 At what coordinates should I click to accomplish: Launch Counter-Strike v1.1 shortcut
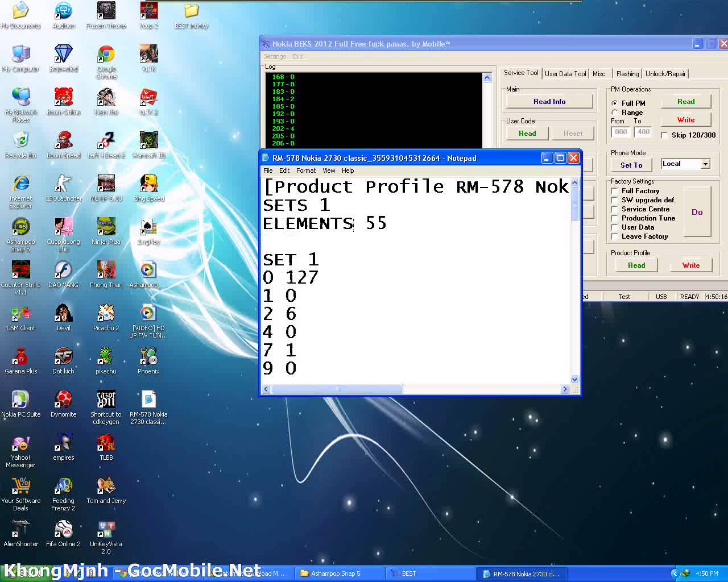point(20,278)
